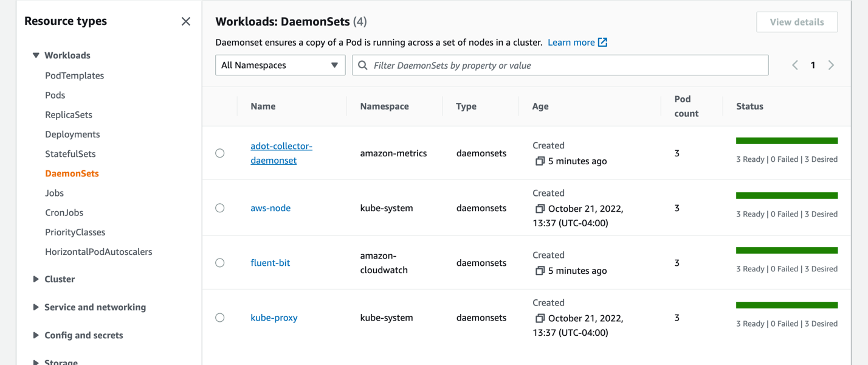Open the All Namespaces dropdown

(280, 64)
